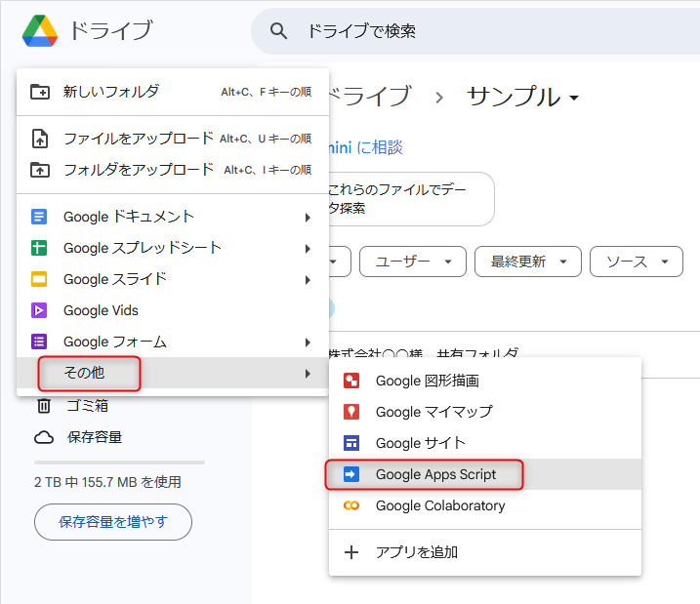Click the Google Forms icon

point(39,342)
